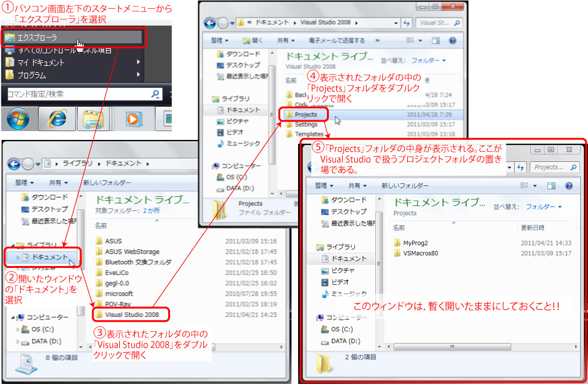Click 開く in the Visual Studio 2008 window toolbar
588x384 pixels.
(x=253, y=41)
